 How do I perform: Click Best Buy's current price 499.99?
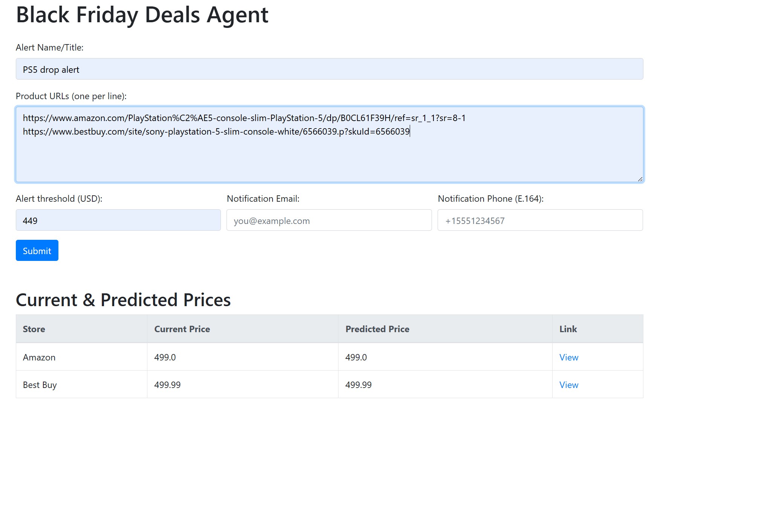coord(167,385)
